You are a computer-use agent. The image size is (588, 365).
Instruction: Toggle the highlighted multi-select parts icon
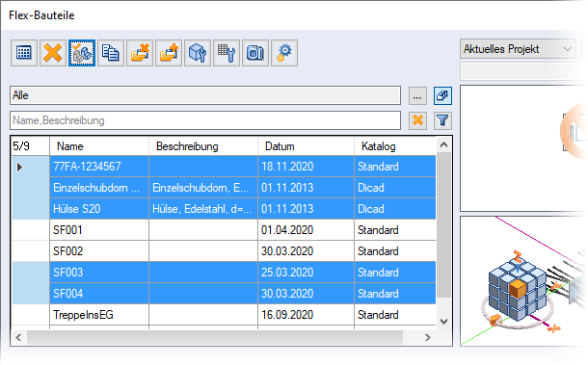[x=82, y=53]
